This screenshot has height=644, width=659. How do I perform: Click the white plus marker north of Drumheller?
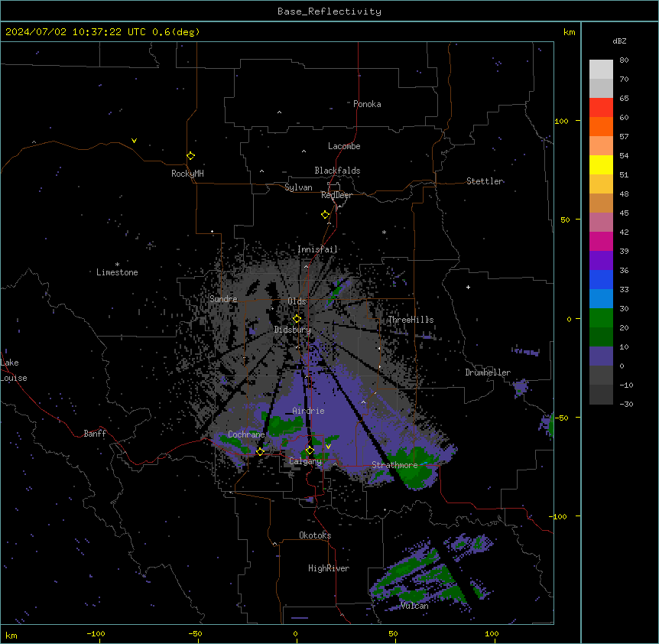click(468, 287)
